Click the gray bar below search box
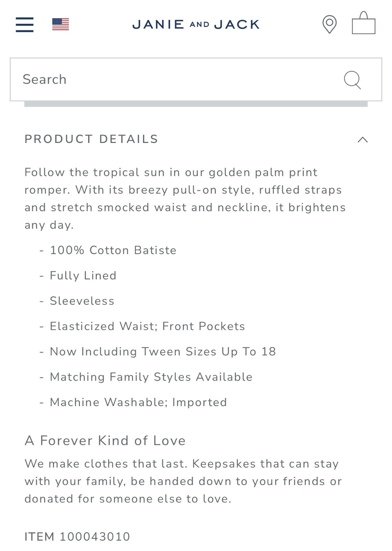This screenshot has height=551, width=392. 196,104
